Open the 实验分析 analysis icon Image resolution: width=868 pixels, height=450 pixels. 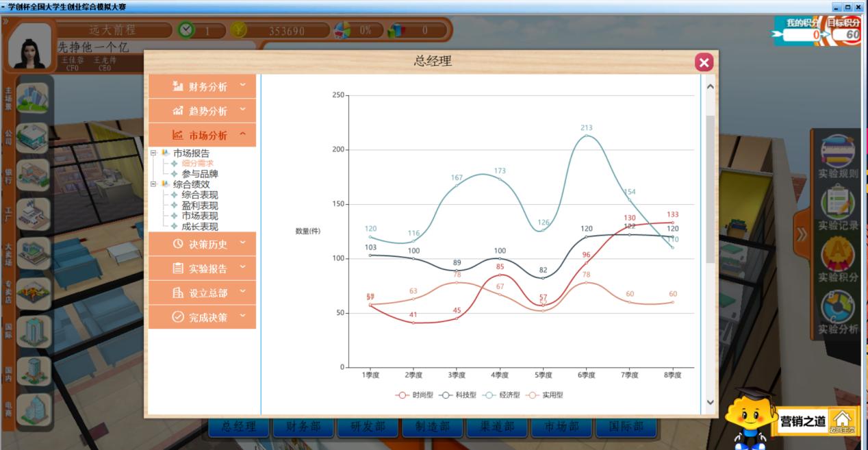(x=838, y=309)
